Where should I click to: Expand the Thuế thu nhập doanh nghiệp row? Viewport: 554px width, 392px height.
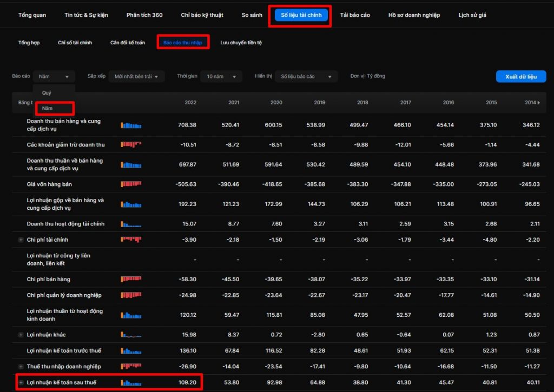21,367
